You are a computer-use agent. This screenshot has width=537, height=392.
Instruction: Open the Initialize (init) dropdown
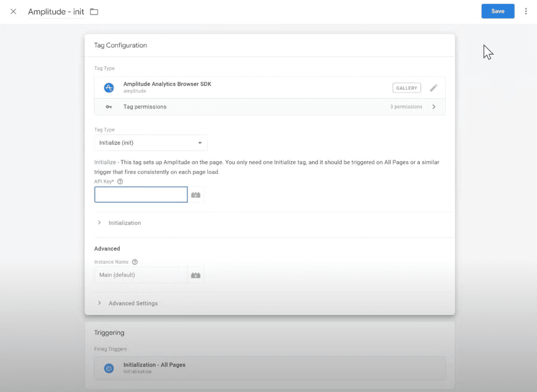coord(151,143)
